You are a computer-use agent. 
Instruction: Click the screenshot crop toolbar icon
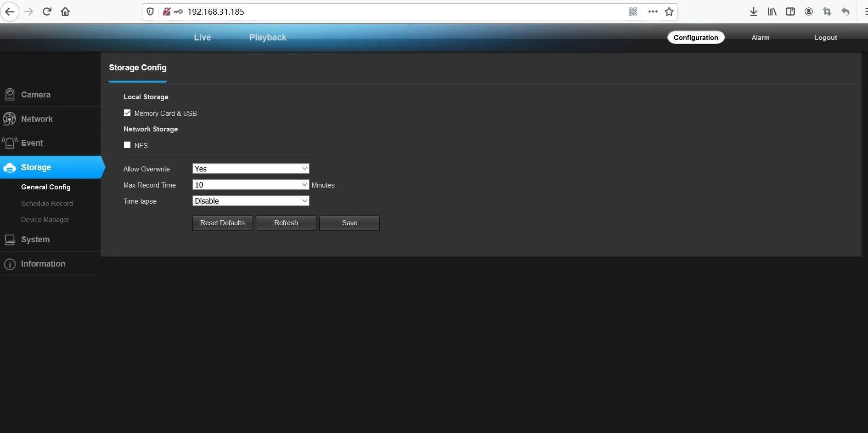pyautogui.click(x=827, y=11)
